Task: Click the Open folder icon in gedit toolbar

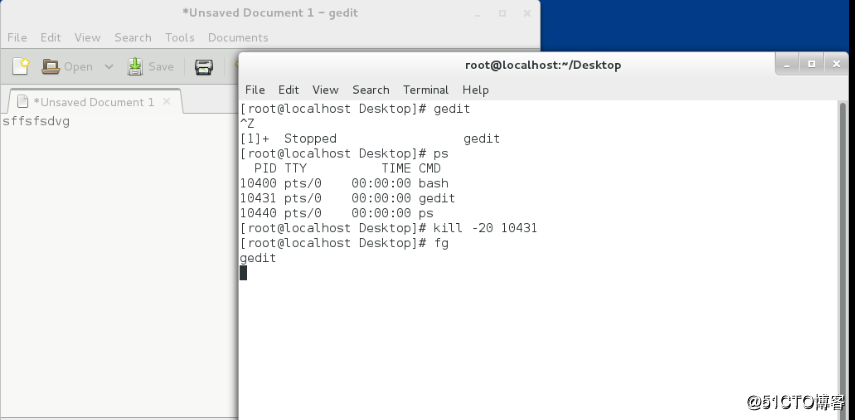Action: (51, 67)
